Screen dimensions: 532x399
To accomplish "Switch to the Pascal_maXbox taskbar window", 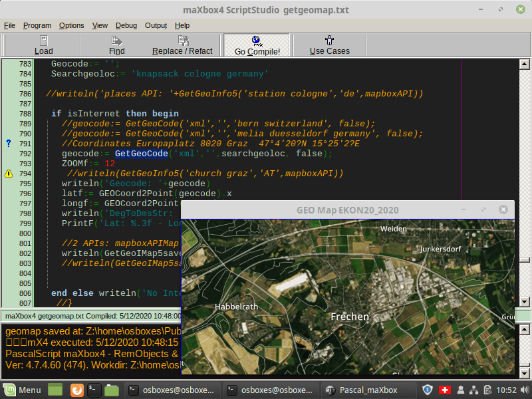I will 368,390.
